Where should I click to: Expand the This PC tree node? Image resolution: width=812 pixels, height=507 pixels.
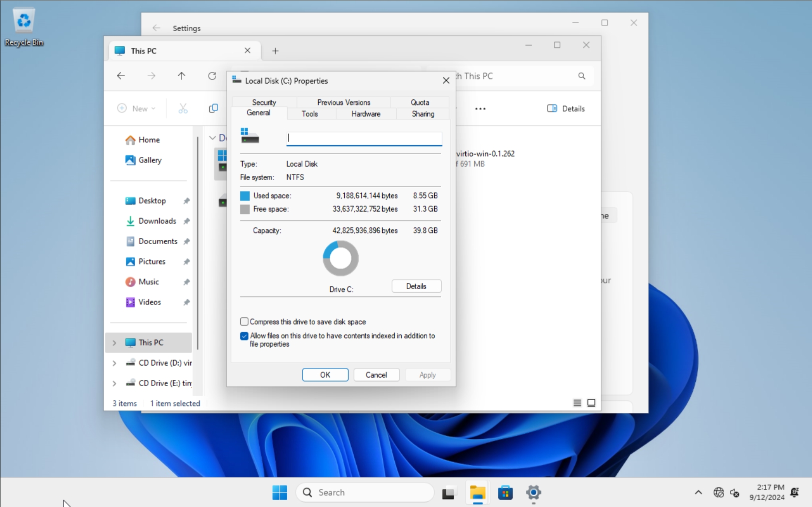tap(114, 342)
